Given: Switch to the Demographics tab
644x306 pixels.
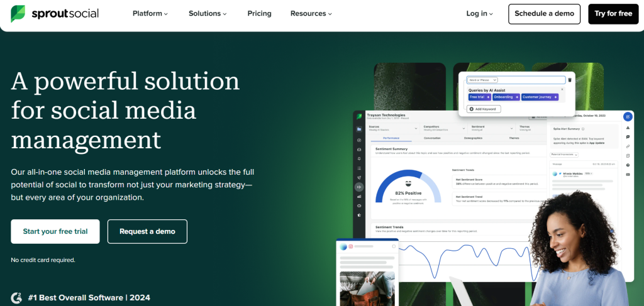Looking at the screenshot, I should (x=473, y=138).
